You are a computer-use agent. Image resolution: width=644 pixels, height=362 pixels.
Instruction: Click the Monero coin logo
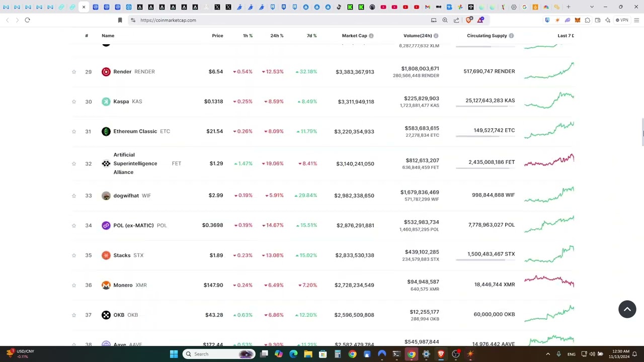(x=106, y=285)
